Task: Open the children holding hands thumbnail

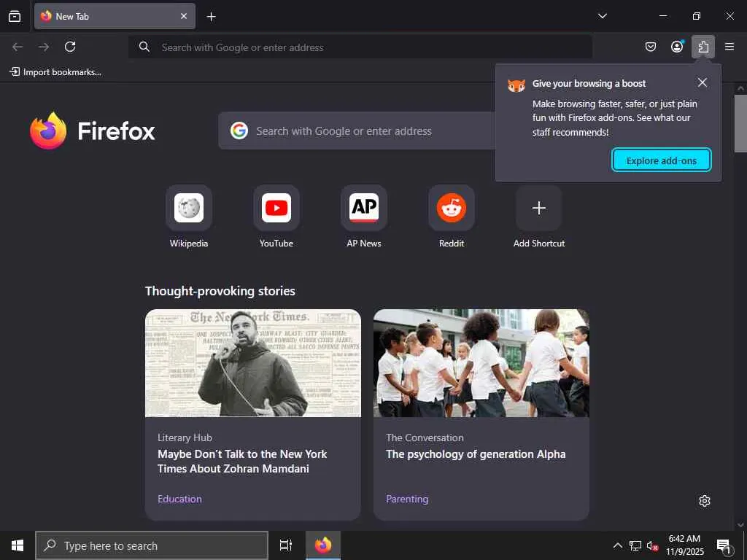Action: pos(481,363)
